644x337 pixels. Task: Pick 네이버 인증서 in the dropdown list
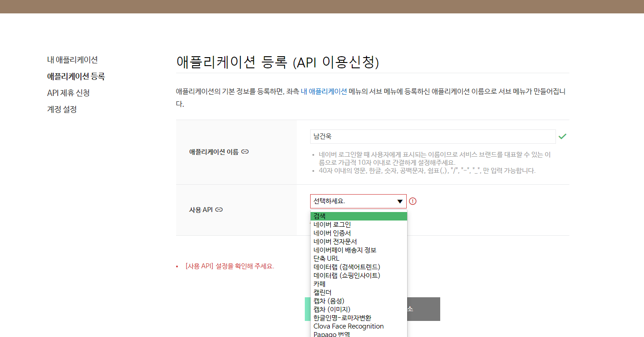[x=359, y=233]
